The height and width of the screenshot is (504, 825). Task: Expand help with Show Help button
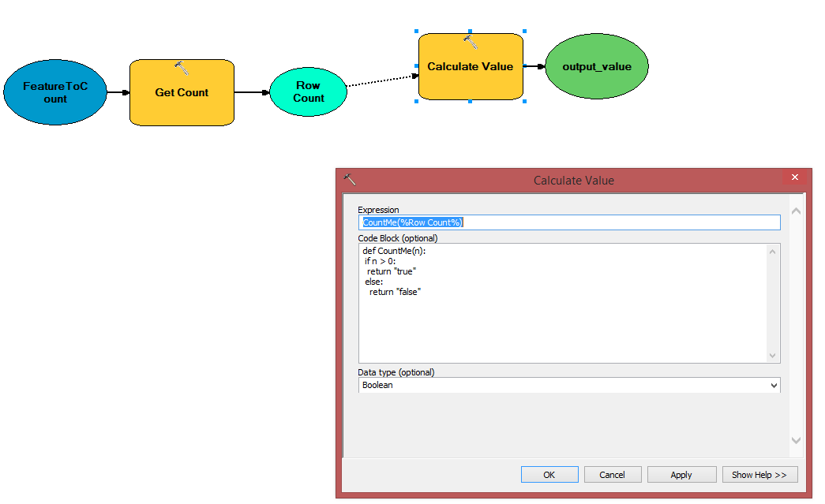(x=759, y=474)
